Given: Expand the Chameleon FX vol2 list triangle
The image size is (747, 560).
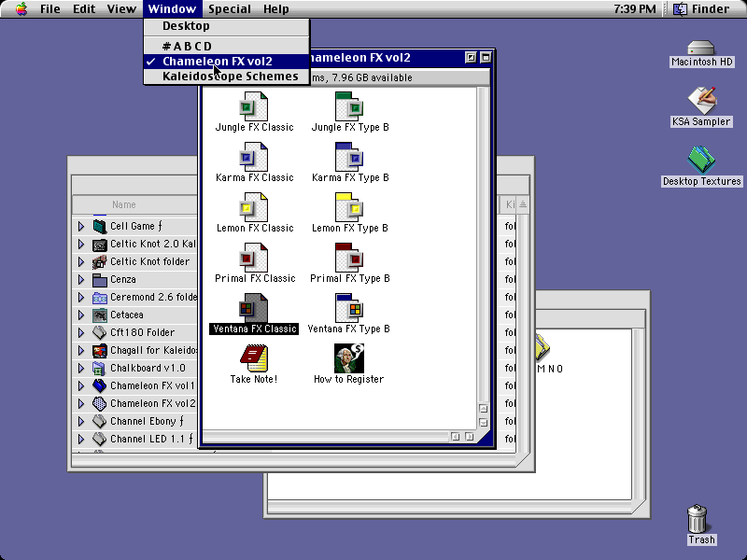Looking at the screenshot, I should (x=81, y=404).
